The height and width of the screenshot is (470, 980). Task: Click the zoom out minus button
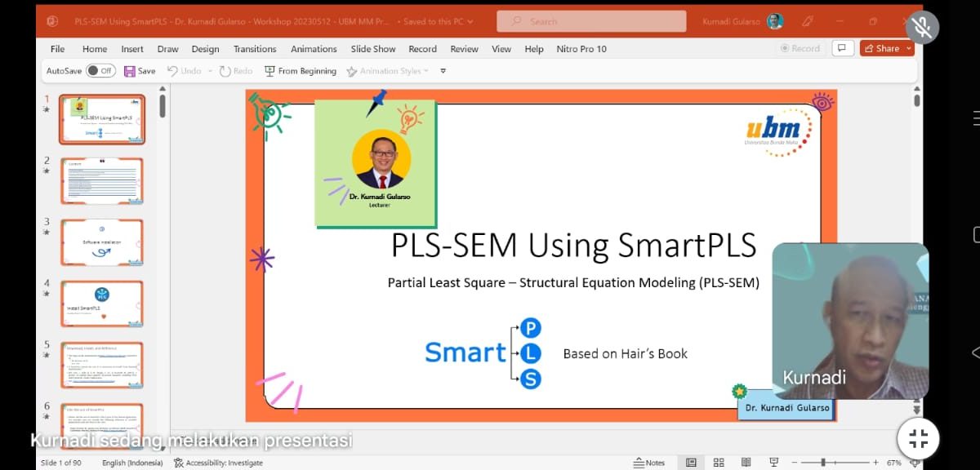coord(794,463)
